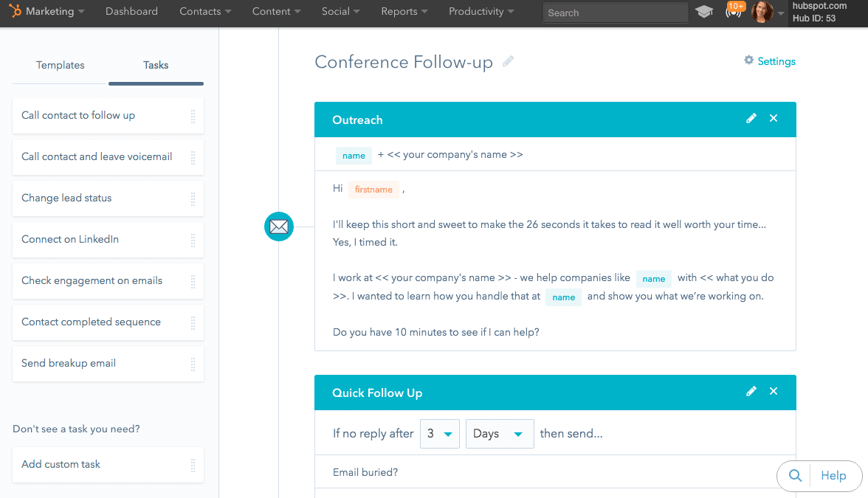This screenshot has height=498, width=868.
Task: Remove the Outreach step with X icon
Action: tap(774, 118)
